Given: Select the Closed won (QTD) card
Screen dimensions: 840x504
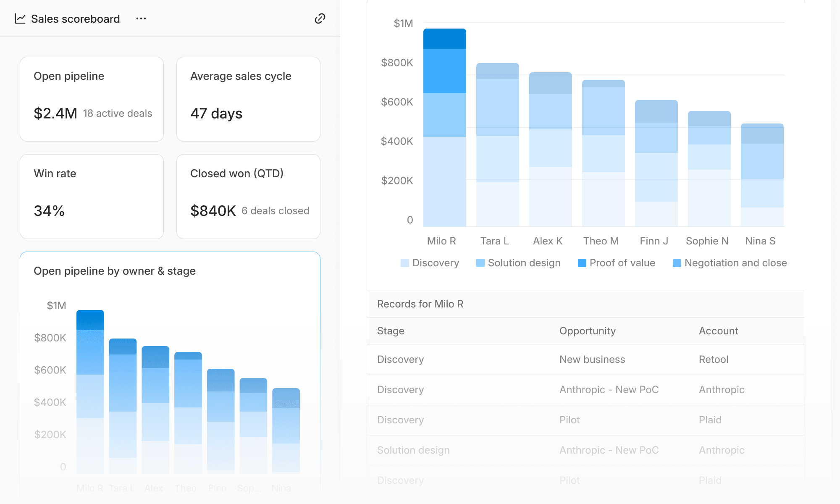Looking at the screenshot, I should click(248, 197).
